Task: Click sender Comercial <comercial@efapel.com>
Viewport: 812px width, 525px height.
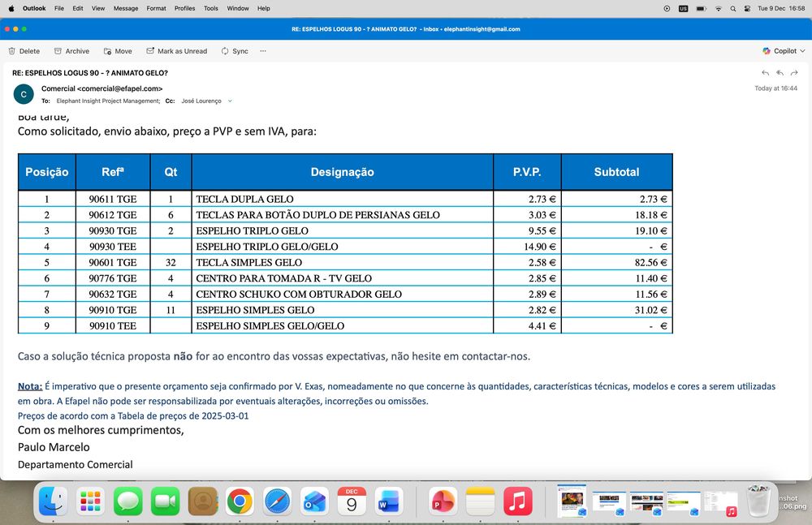Action: click(x=102, y=88)
